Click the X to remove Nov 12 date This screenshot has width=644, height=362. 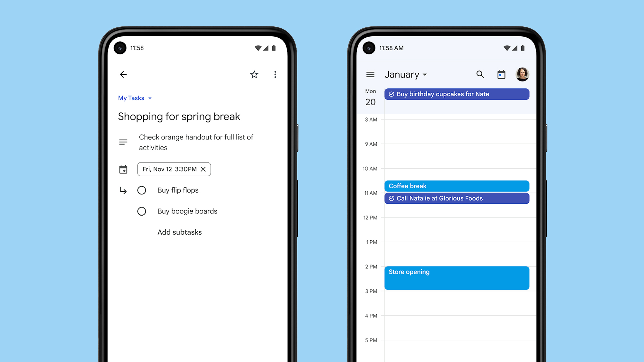[204, 169]
